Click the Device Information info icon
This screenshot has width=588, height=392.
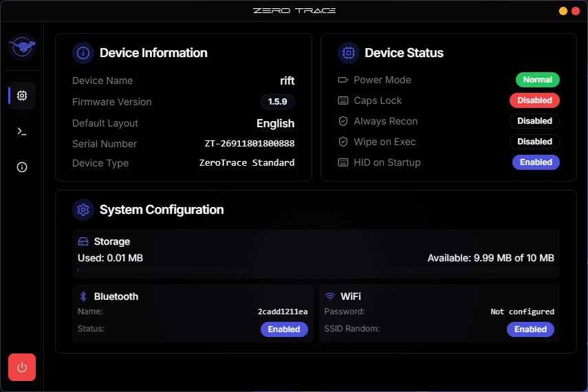pyautogui.click(x=83, y=53)
